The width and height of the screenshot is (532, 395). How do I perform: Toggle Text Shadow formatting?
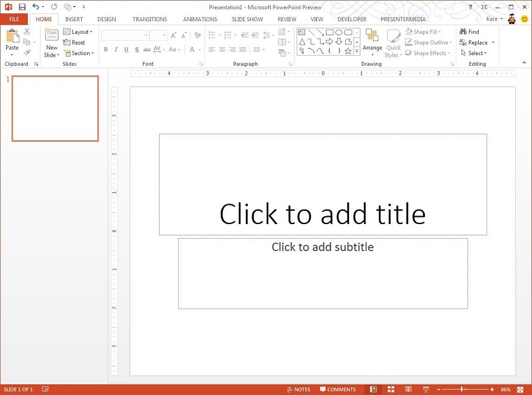click(x=137, y=50)
